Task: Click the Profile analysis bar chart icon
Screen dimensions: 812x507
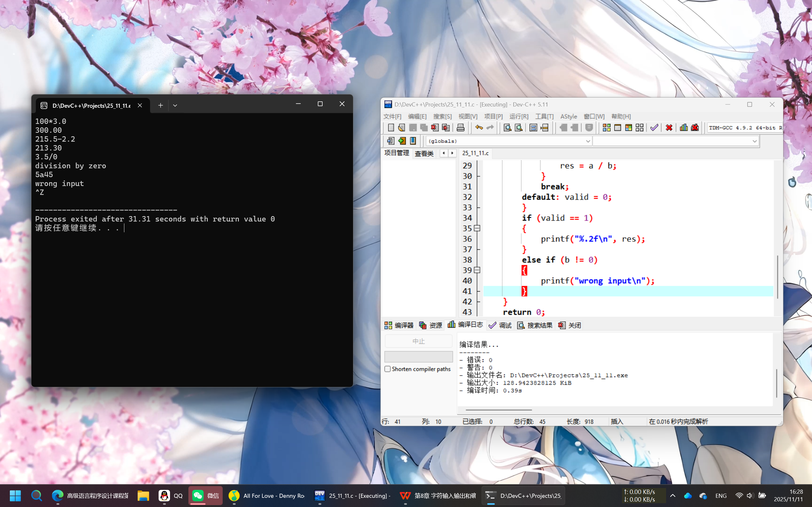Action: [684, 128]
